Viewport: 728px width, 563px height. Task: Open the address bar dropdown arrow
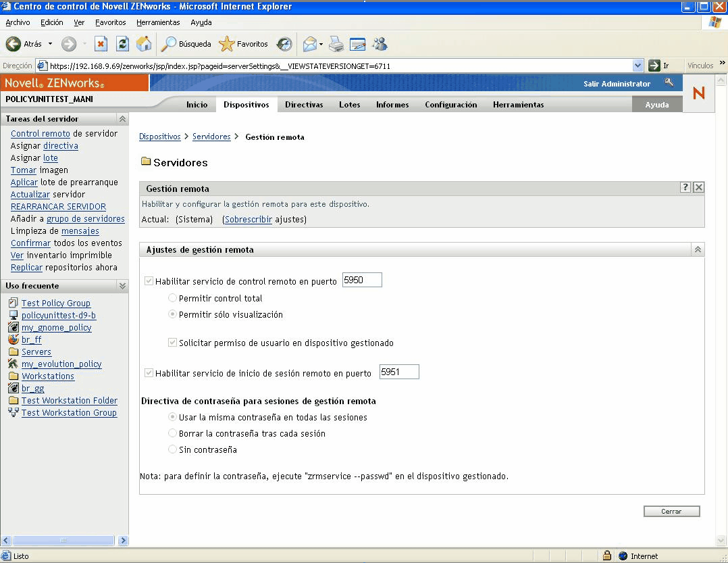[638, 66]
